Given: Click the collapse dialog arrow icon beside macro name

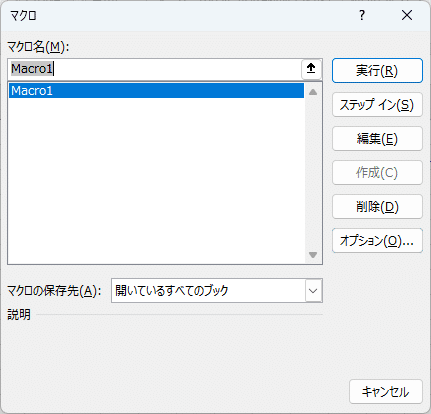Looking at the screenshot, I should [x=311, y=69].
